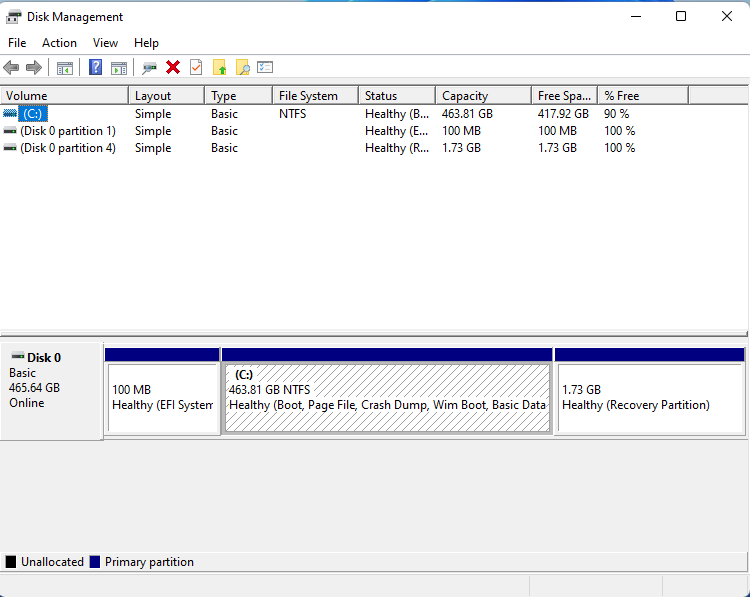Click the Disk 0 header drive icon
This screenshot has height=597, width=750.
[18, 356]
